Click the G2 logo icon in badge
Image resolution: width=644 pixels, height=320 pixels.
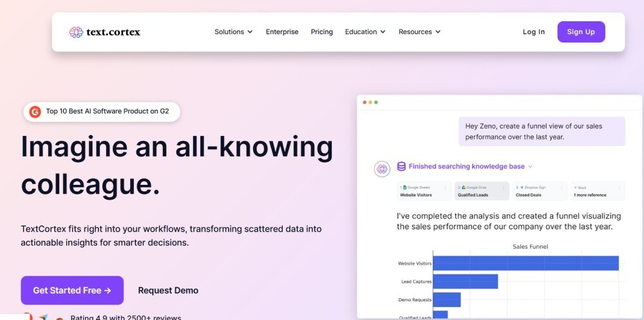pos(35,111)
